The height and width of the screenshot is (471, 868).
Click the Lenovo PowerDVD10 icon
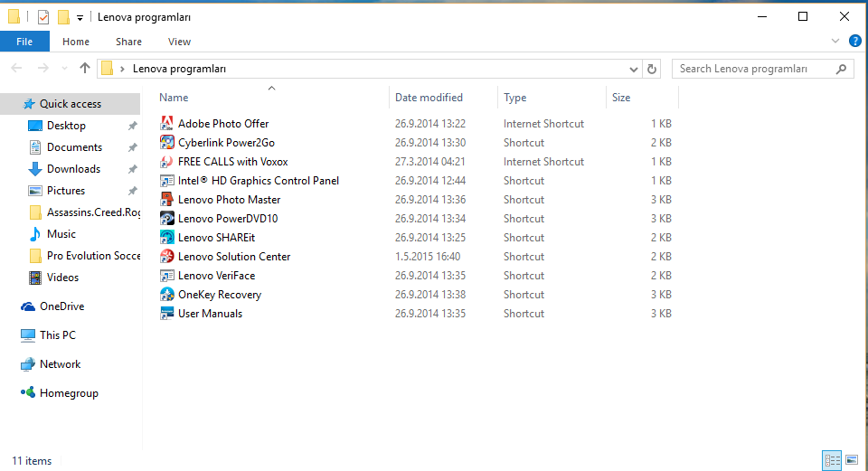click(166, 219)
